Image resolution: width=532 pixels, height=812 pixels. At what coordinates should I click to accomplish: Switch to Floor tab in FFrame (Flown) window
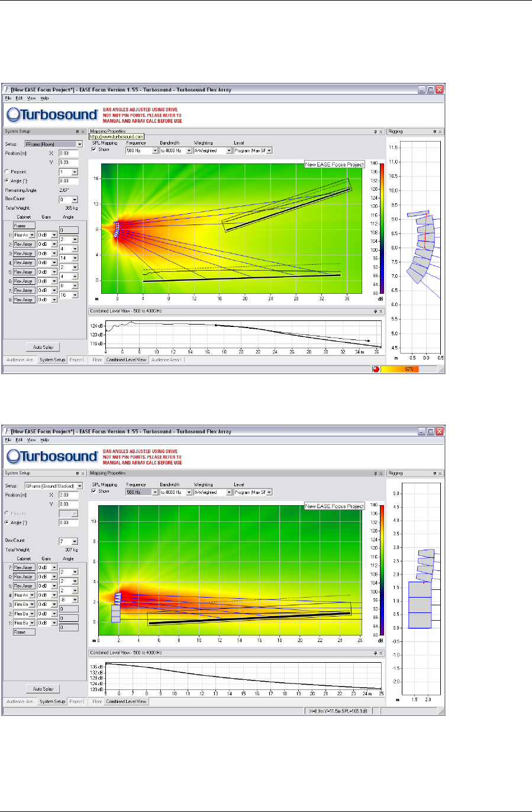pyautogui.click(x=97, y=360)
